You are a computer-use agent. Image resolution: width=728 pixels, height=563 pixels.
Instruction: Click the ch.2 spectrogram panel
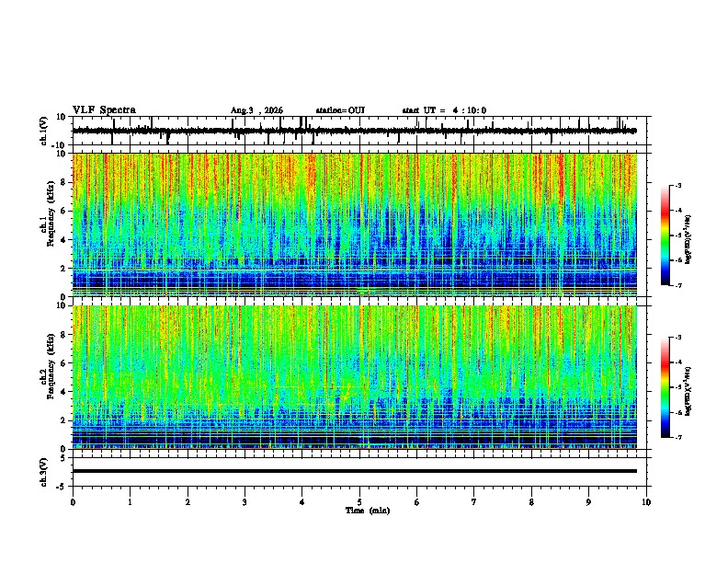click(354, 377)
